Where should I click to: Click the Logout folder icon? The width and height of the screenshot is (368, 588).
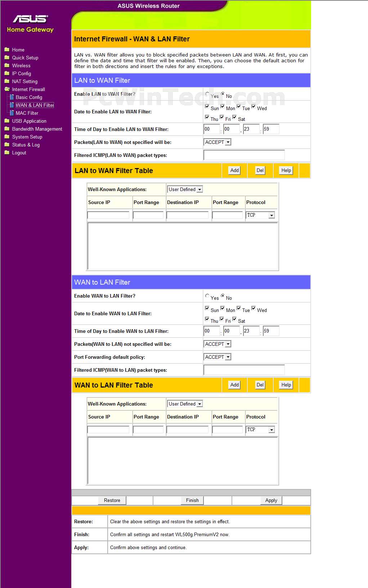7,153
